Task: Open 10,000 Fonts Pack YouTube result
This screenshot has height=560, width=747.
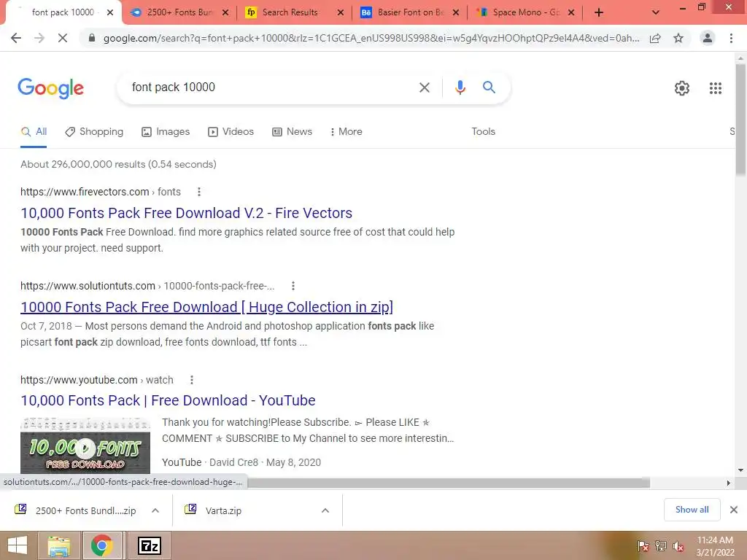Action: coord(168,400)
